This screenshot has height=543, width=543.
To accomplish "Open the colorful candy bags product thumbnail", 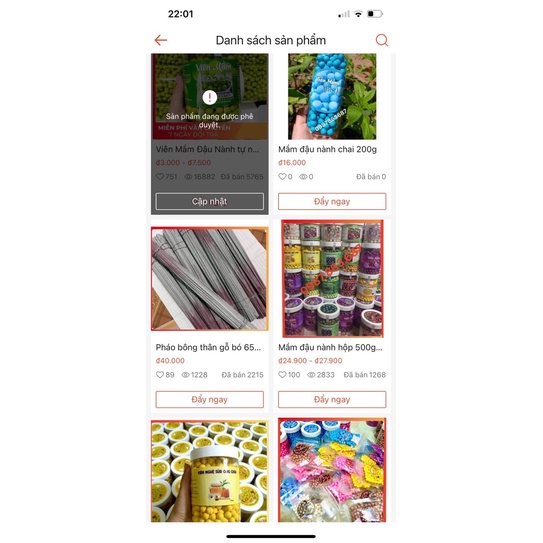I will pos(332,470).
